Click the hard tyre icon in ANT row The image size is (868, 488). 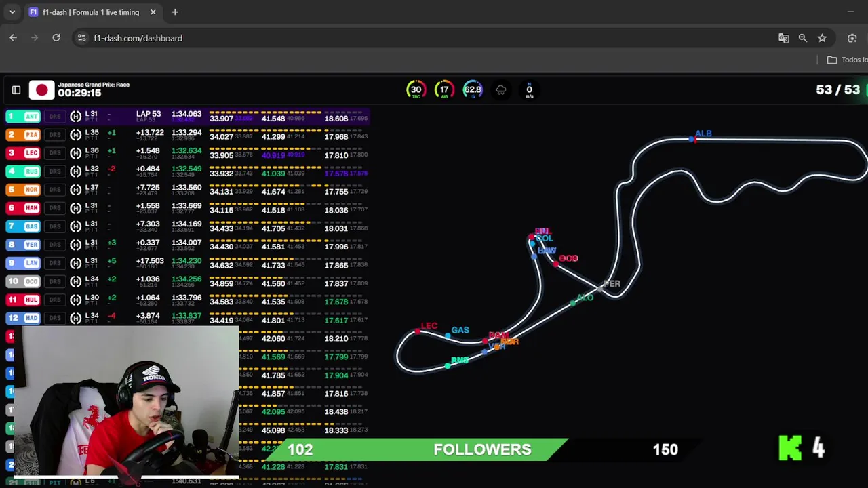[x=75, y=117]
